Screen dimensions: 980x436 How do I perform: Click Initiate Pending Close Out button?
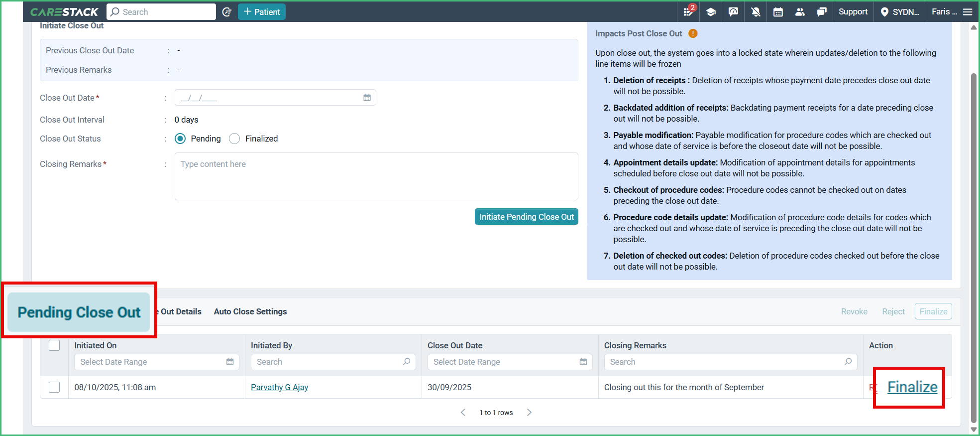526,217
